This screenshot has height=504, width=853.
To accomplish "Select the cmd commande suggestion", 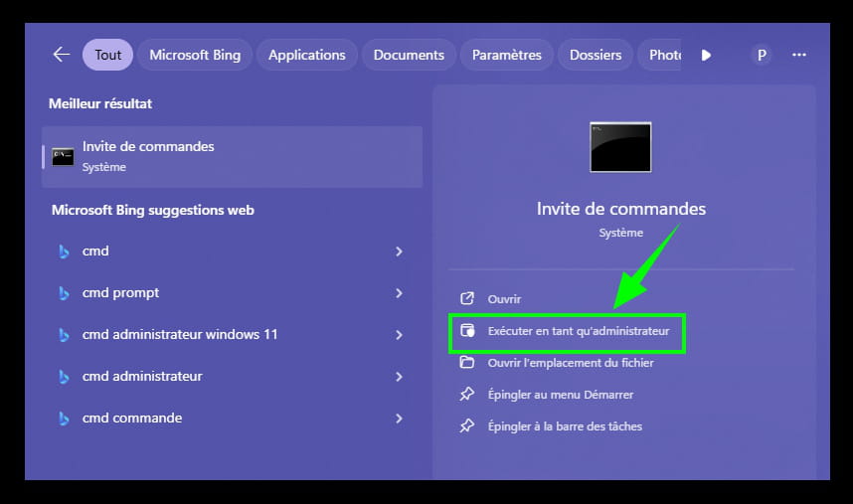I will [233, 419].
